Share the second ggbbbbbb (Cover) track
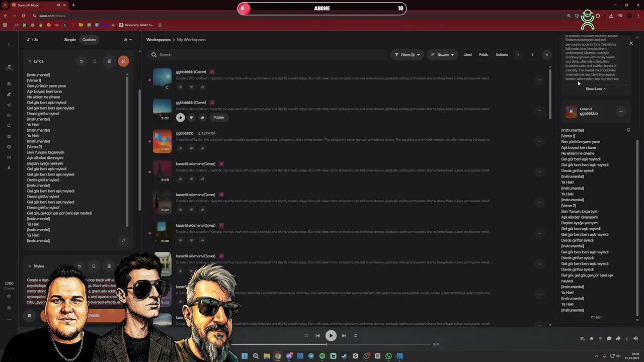The image size is (644, 362). [202, 118]
